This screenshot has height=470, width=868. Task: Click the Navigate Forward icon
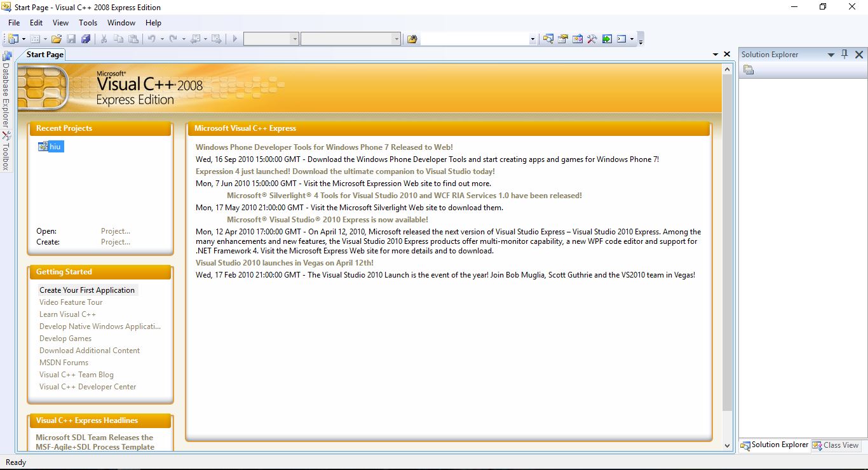(x=216, y=39)
